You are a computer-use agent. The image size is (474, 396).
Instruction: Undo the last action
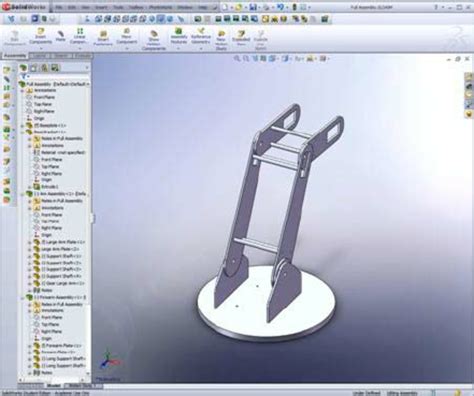(280, 7)
